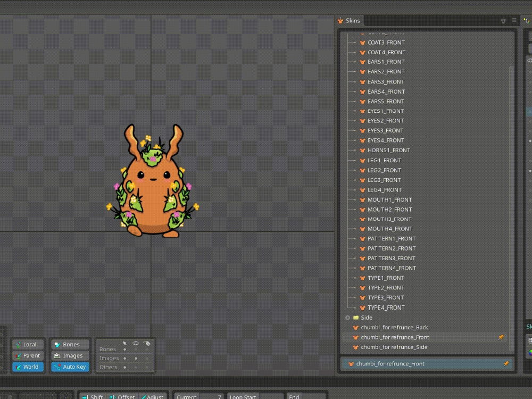The height and width of the screenshot is (399, 532).
Task: Select the MOUTH1_FRONT skin
Action: pyautogui.click(x=390, y=200)
